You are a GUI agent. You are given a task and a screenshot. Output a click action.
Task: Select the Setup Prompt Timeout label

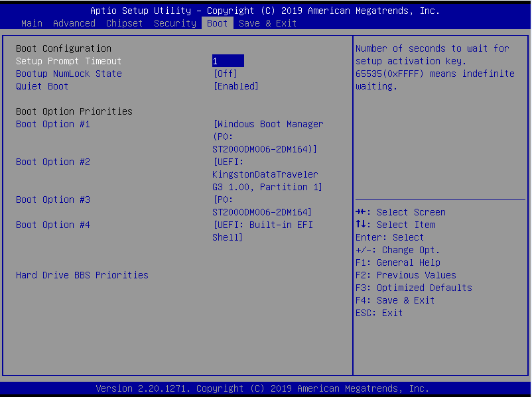coord(68,61)
